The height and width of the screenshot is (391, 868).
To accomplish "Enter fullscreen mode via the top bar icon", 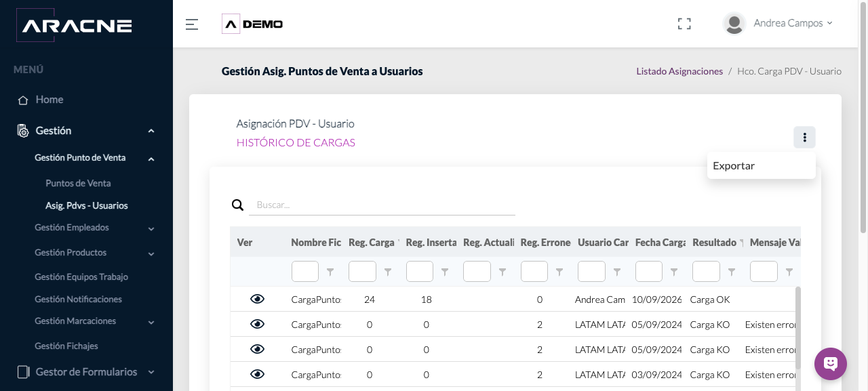I will click(684, 24).
